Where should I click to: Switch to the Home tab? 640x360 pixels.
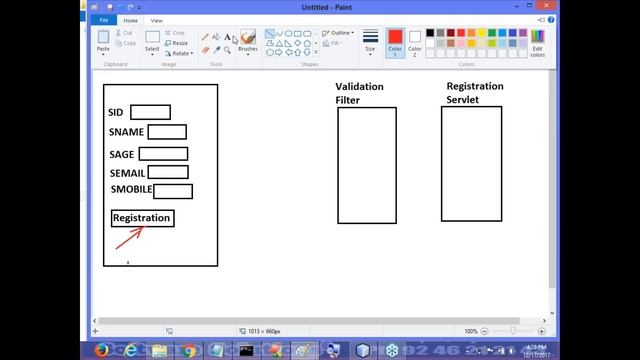(x=131, y=20)
